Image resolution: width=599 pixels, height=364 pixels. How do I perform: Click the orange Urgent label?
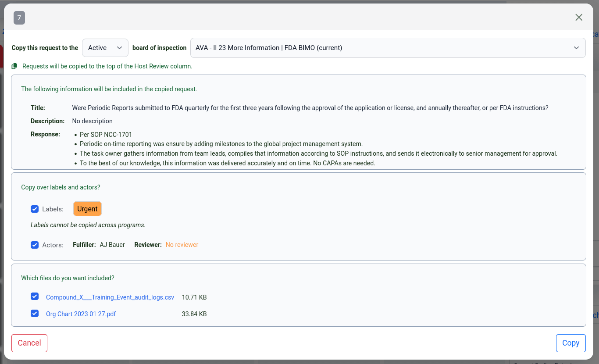click(x=87, y=209)
